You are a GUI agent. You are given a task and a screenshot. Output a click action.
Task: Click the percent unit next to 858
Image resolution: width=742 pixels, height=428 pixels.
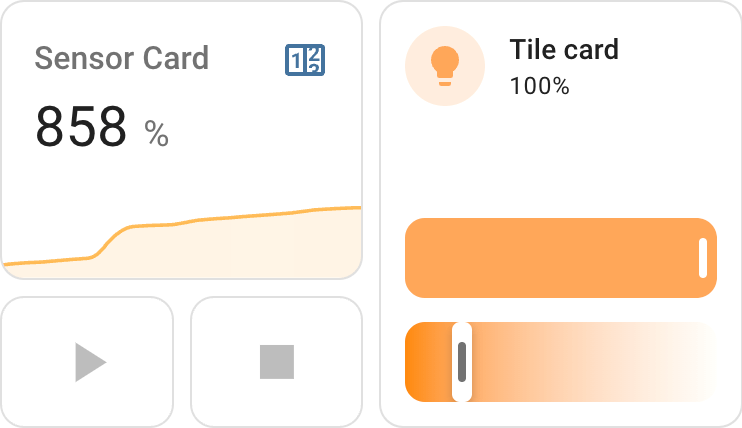tap(157, 134)
